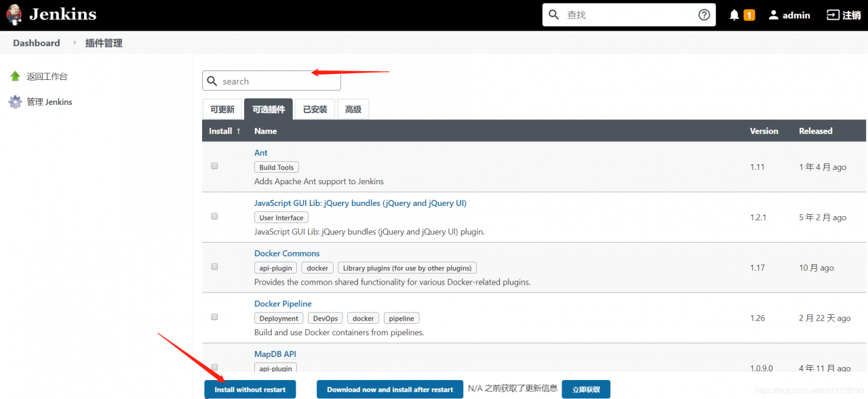The height and width of the screenshot is (399, 868).
Task: Click the pipeline tag
Action: pos(402,318)
